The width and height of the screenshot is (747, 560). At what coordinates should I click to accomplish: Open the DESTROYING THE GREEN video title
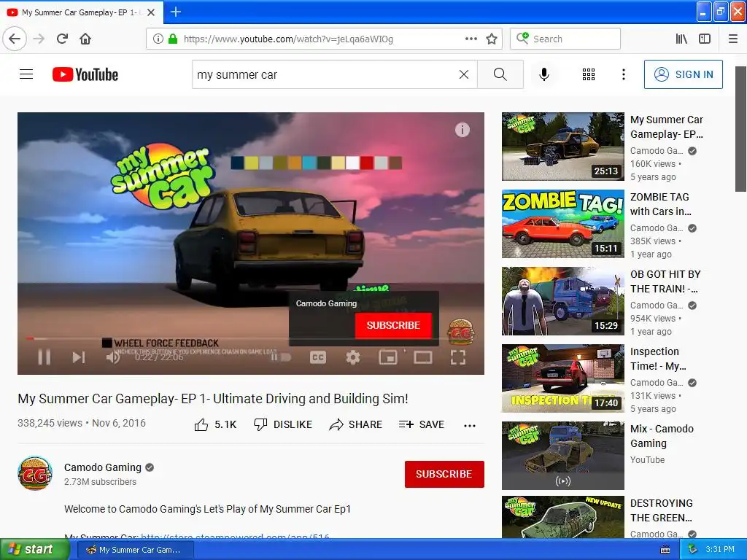[x=661, y=510]
